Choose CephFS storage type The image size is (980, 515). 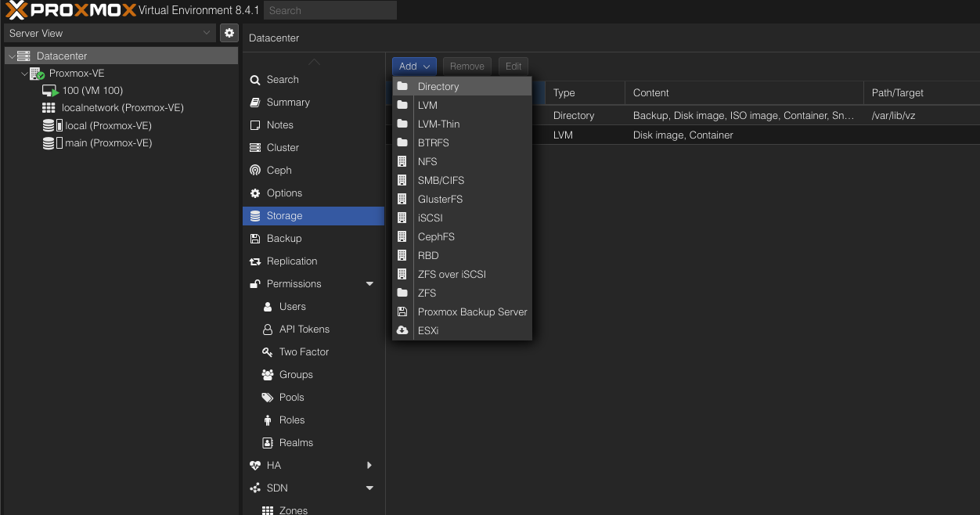pyautogui.click(x=462, y=236)
